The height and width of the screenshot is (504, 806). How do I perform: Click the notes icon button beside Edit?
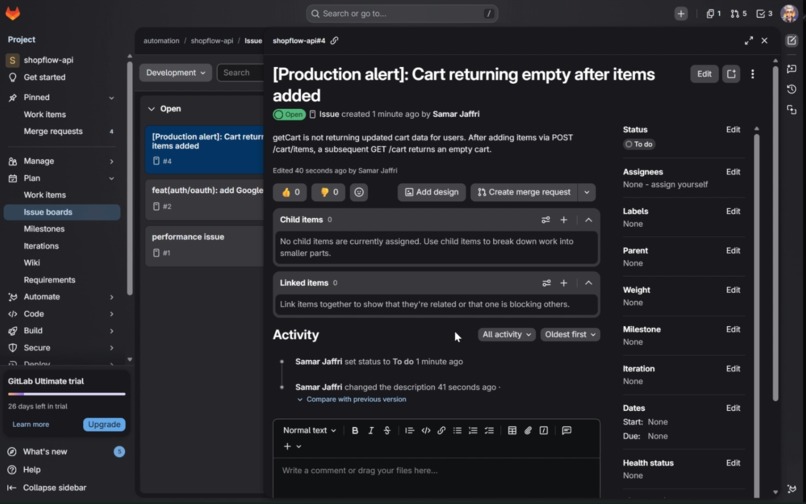pos(731,74)
